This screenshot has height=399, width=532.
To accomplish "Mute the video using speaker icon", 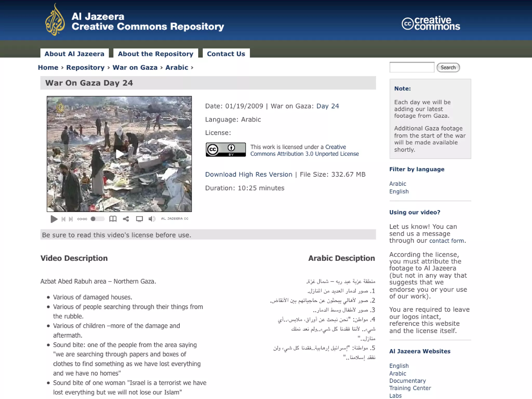I will click(152, 219).
